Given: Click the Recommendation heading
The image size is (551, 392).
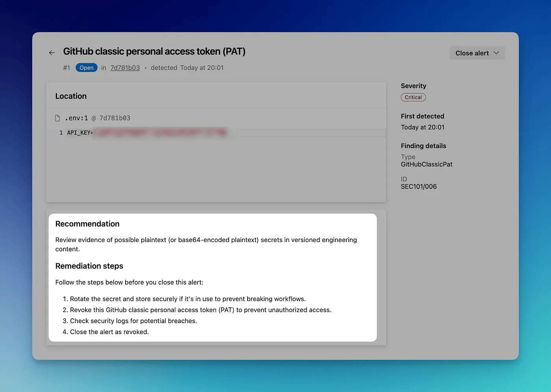Looking at the screenshot, I should (x=87, y=224).
